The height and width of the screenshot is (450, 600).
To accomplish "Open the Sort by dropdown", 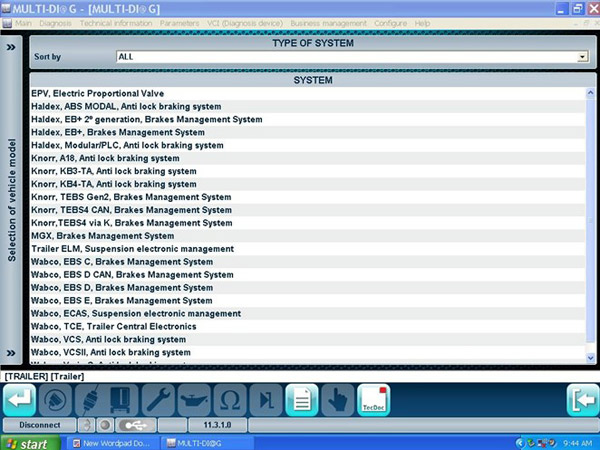I will [581, 57].
